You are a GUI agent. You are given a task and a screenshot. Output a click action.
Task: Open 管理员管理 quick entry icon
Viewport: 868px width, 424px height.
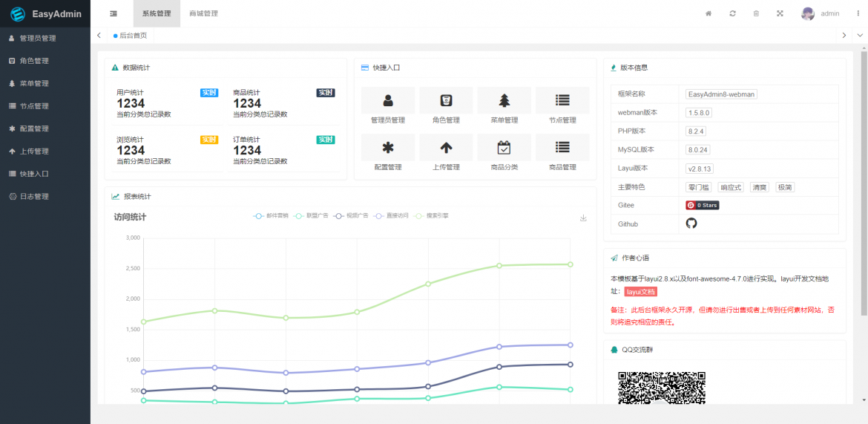[x=388, y=100]
